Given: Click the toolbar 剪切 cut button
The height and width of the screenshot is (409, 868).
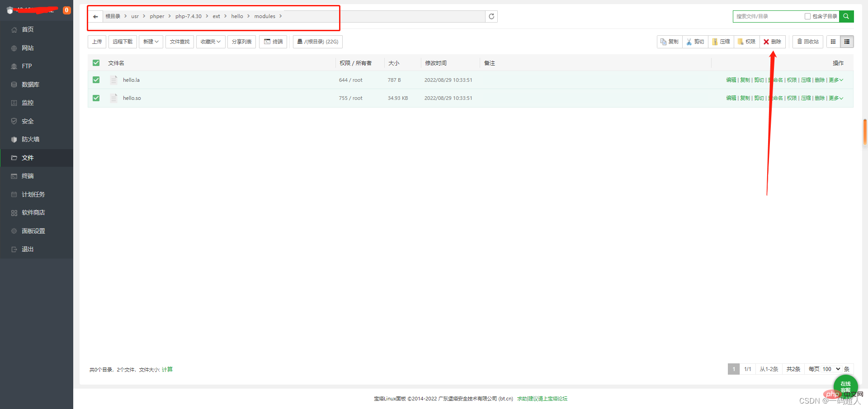Looking at the screenshot, I should coord(695,42).
